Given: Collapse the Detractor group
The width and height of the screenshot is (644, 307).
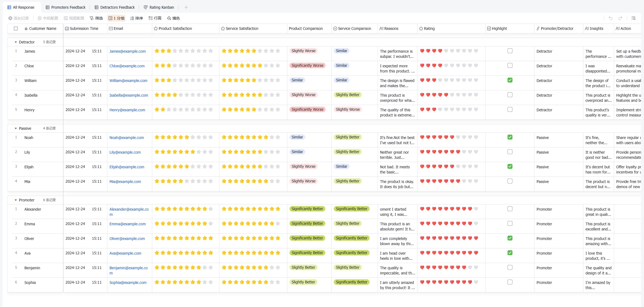Looking at the screenshot, I should (16, 42).
